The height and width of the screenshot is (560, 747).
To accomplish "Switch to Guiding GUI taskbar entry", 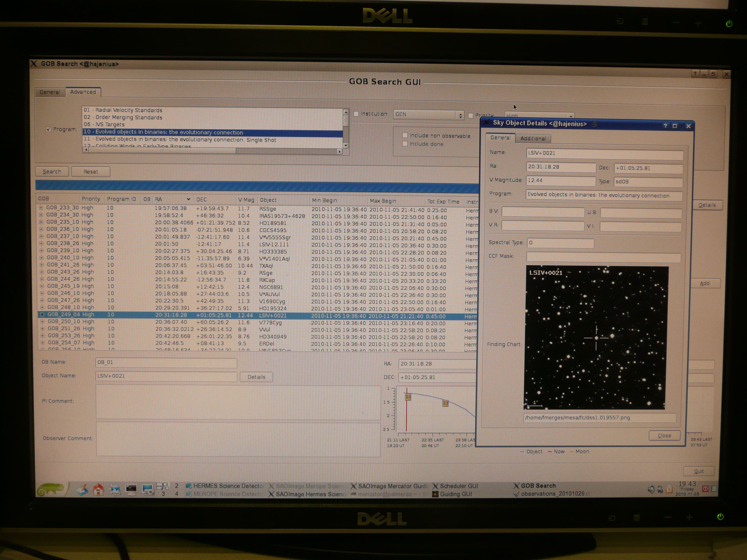I will 452,494.
